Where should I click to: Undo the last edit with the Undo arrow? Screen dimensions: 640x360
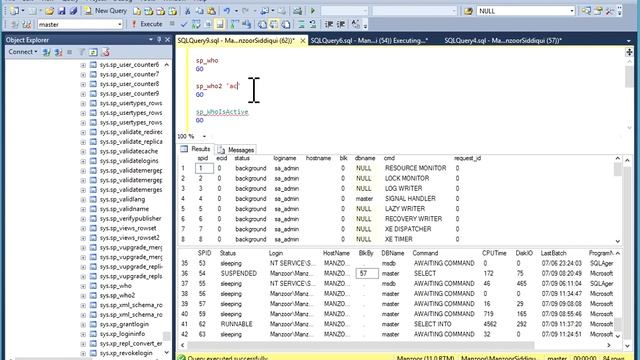pos(227,11)
